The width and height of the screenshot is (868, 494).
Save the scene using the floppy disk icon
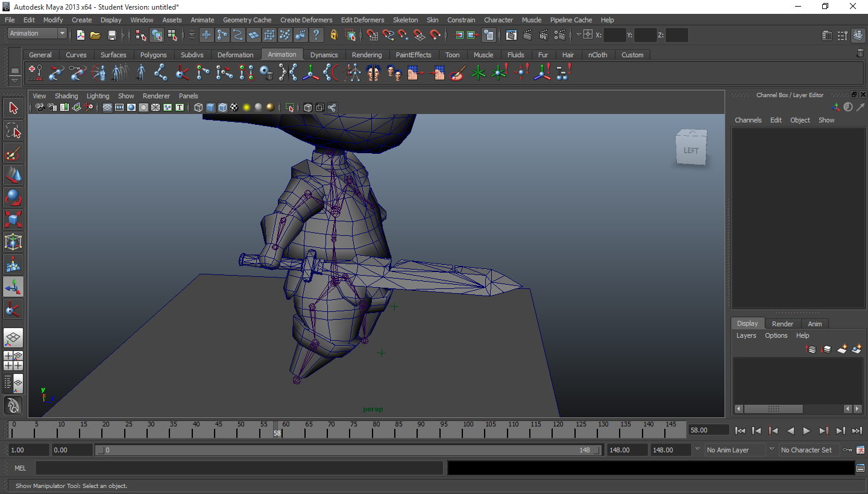point(112,34)
